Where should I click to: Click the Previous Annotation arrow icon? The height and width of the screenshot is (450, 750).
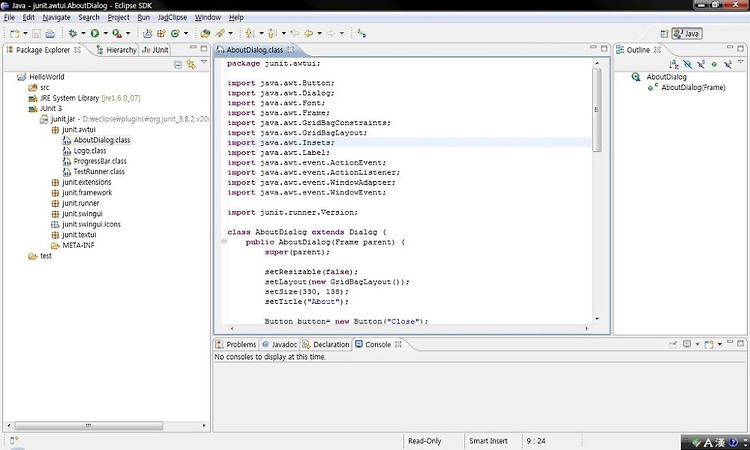[272, 33]
